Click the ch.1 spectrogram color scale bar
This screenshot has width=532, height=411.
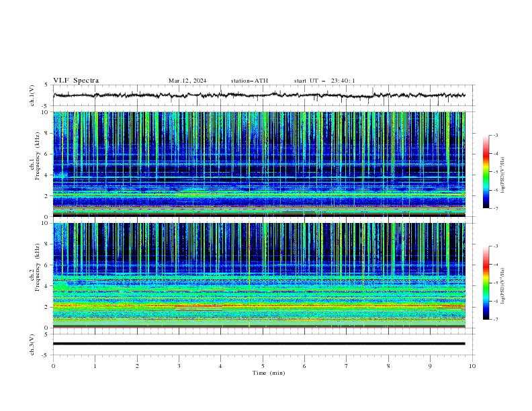point(486,172)
